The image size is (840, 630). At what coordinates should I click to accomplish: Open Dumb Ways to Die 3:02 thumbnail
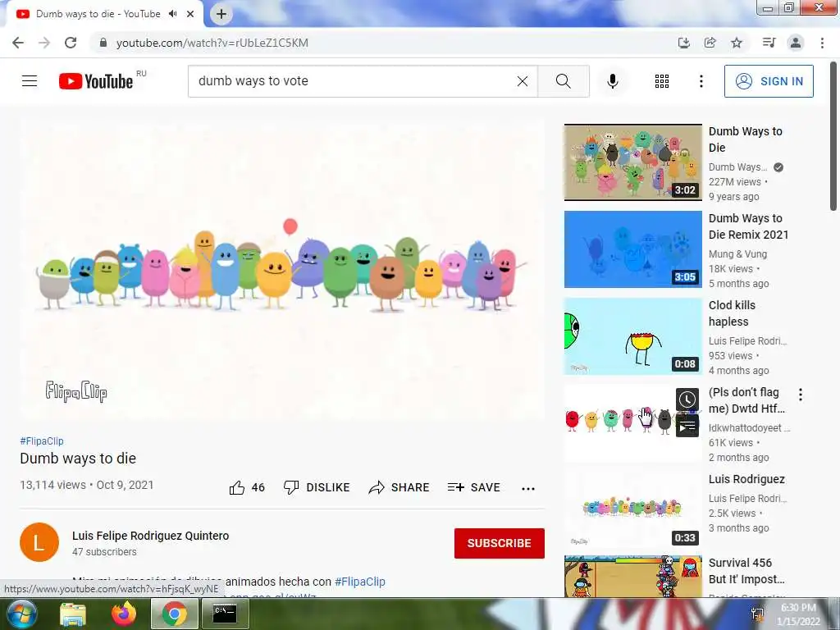pyautogui.click(x=633, y=162)
